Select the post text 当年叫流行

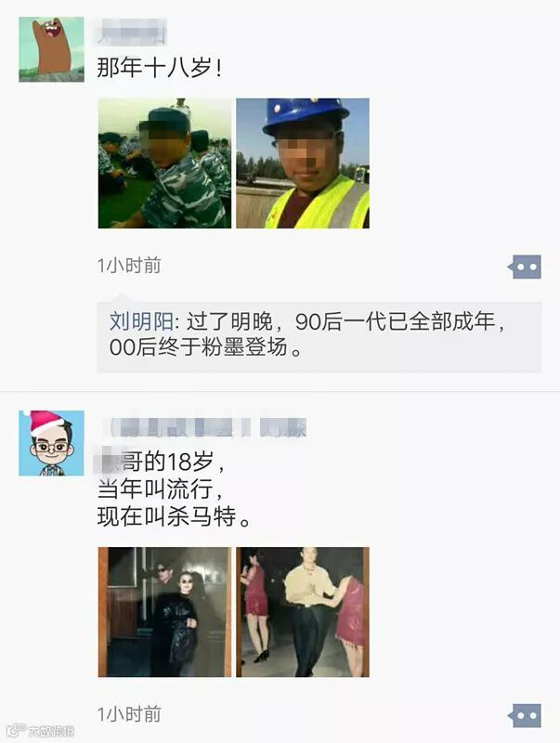160,489
